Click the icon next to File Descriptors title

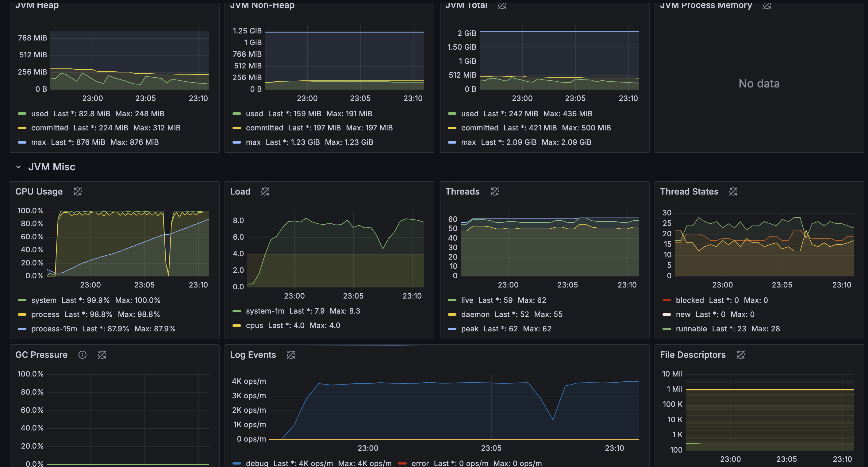(740, 355)
